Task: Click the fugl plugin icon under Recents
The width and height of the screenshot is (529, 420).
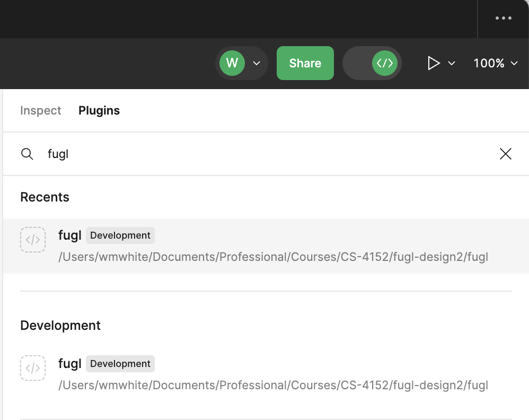Action: pos(33,240)
